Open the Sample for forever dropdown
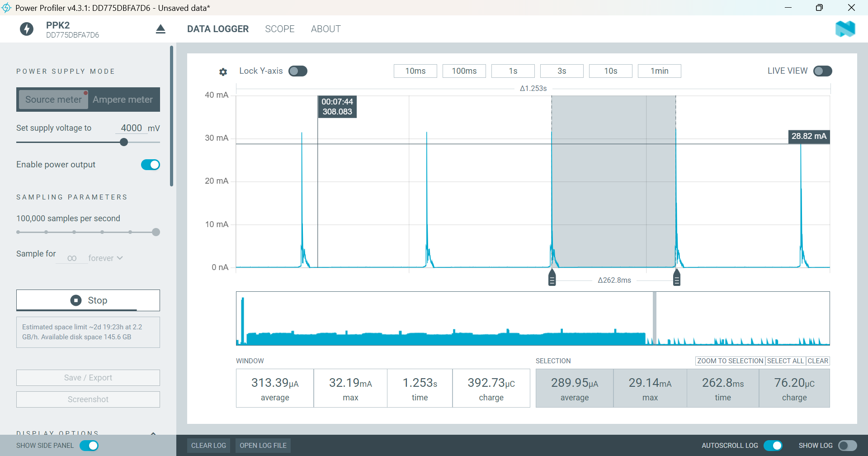The height and width of the screenshot is (456, 868). (x=105, y=258)
